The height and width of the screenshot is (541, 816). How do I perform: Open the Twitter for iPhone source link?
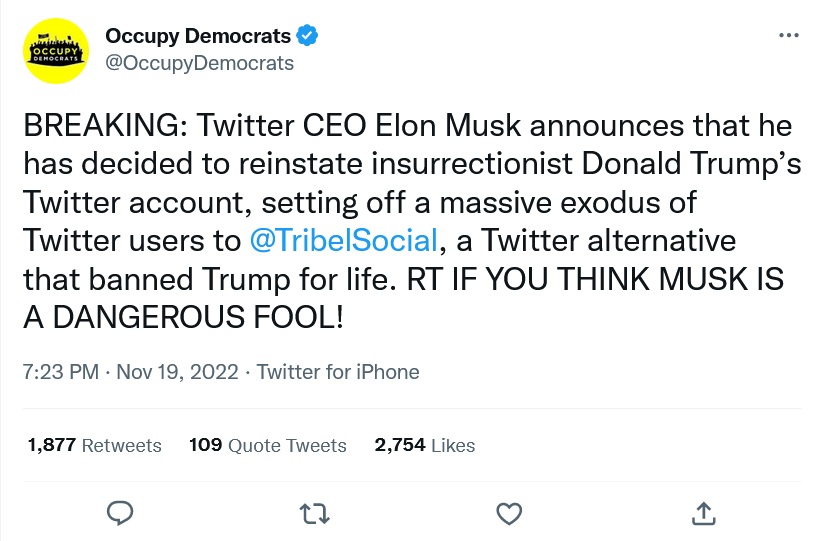point(338,372)
